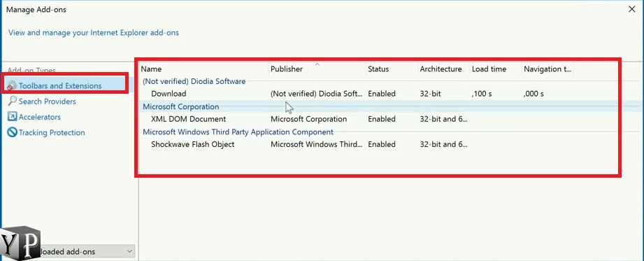Click the Accelerators arrow icon
The height and width of the screenshot is (261, 644).
13,117
